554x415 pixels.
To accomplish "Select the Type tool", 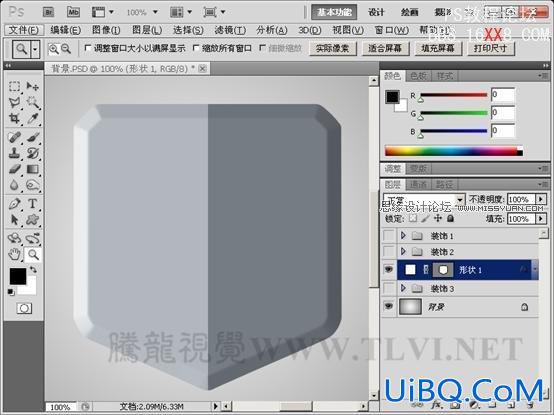I will (x=33, y=204).
